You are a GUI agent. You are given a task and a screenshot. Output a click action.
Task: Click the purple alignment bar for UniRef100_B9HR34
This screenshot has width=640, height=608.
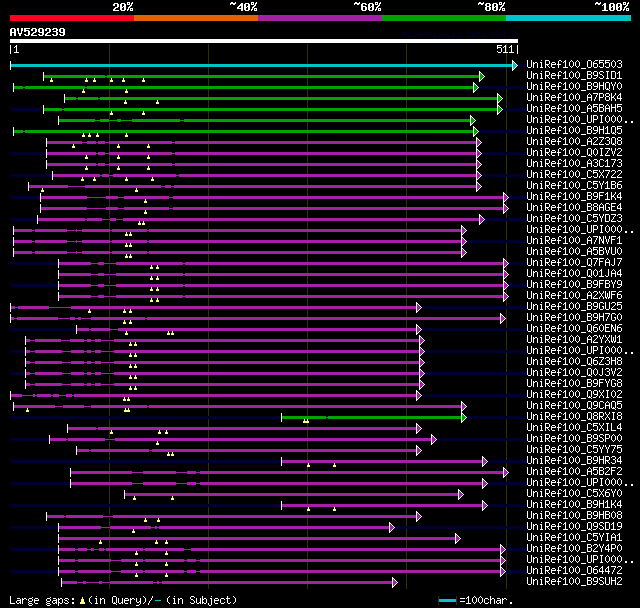pyautogui.click(x=382, y=462)
